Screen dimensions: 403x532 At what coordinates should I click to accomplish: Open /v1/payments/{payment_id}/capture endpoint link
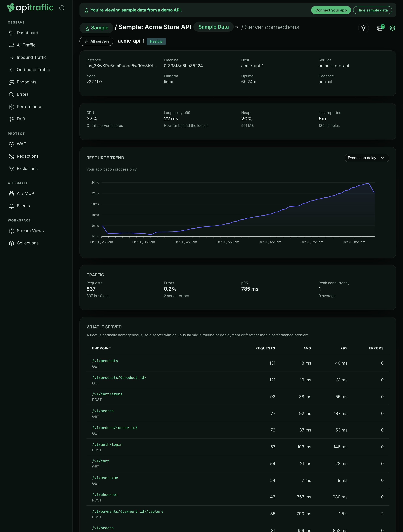point(128,511)
